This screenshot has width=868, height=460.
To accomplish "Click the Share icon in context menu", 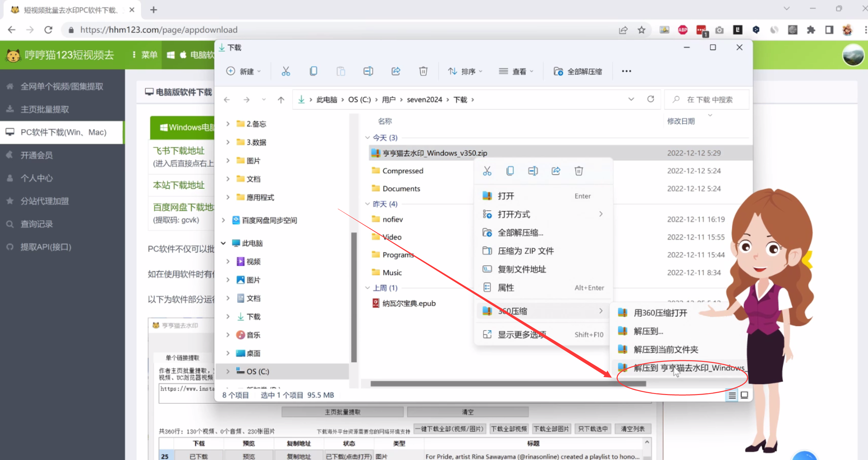I will pos(556,171).
